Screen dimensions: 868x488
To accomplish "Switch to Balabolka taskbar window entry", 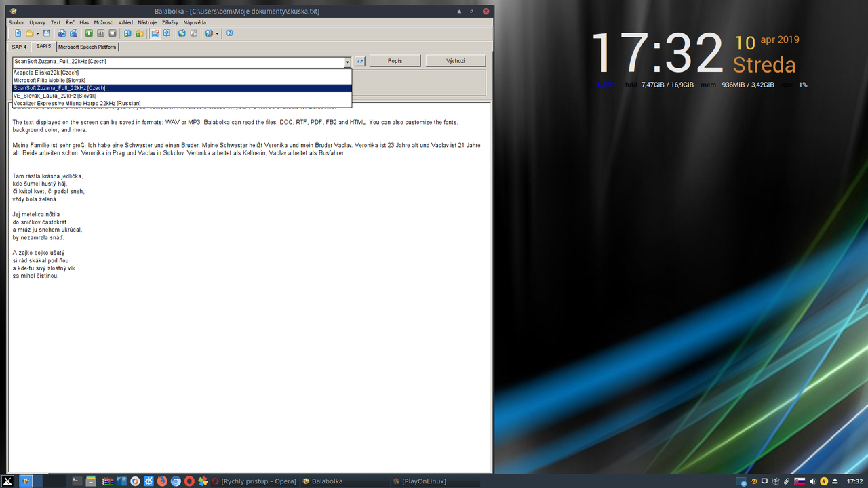I will click(x=344, y=481).
